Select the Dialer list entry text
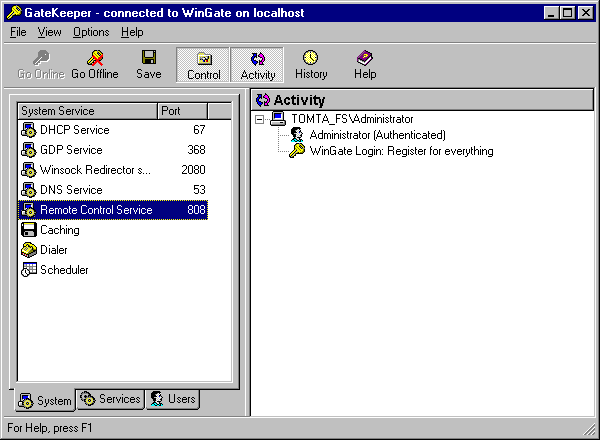The width and height of the screenshot is (600, 440). pos(54,250)
